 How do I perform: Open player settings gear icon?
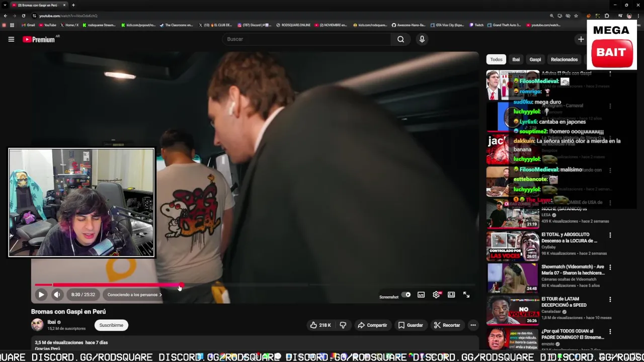point(436,295)
